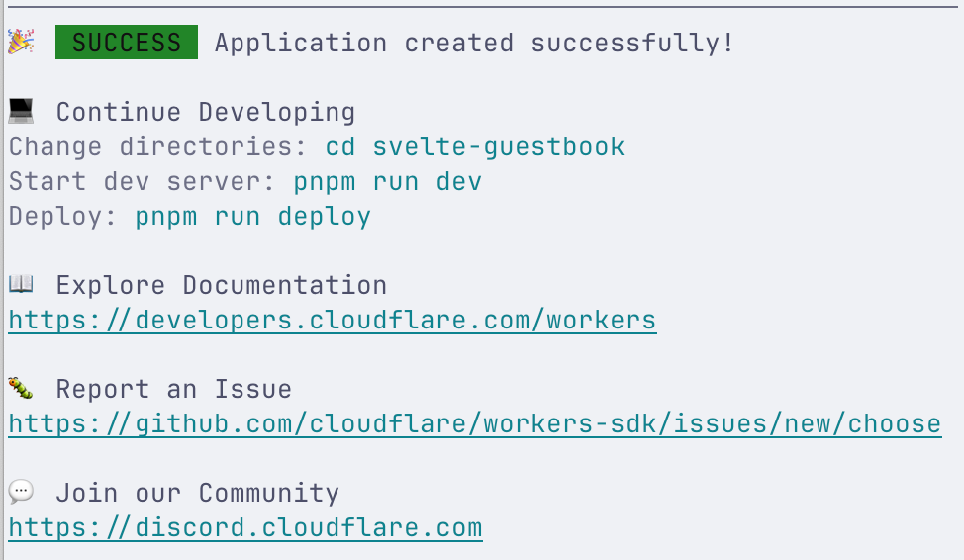Click the green SUCCESS badge
Screen dimensions: 964x560
click(x=127, y=43)
